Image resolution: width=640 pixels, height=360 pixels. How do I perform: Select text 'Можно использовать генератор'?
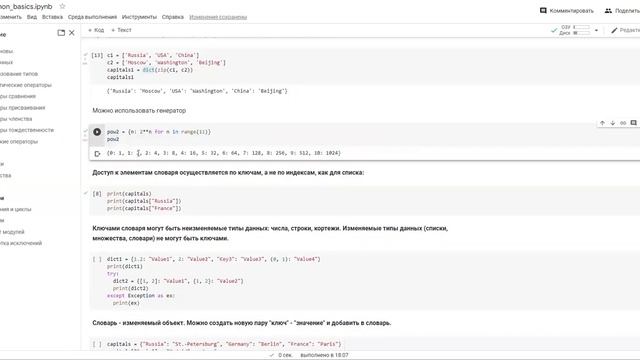point(139,111)
